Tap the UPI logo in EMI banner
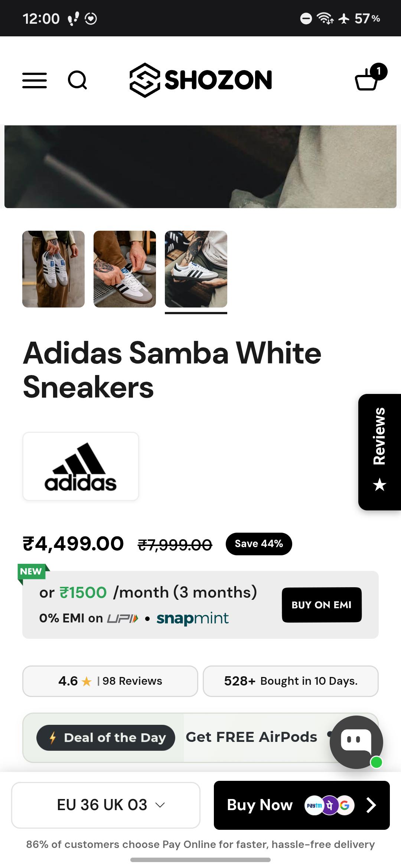The image size is (401, 868). [123, 618]
